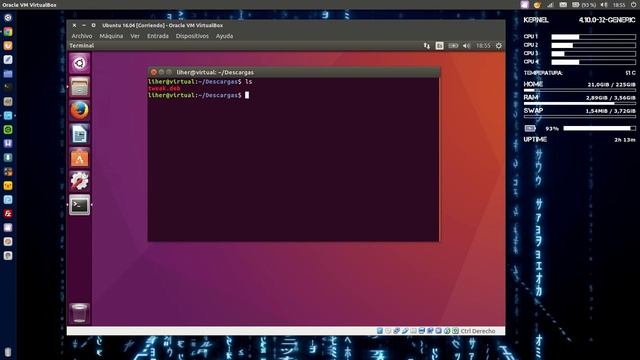Open the guest session gear menu
This screenshot has height=360, width=640.
[x=499, y=46]
